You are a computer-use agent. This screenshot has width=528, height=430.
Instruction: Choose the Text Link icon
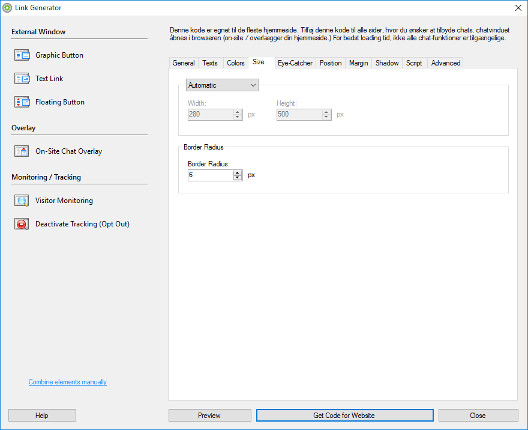pos(22,78)
